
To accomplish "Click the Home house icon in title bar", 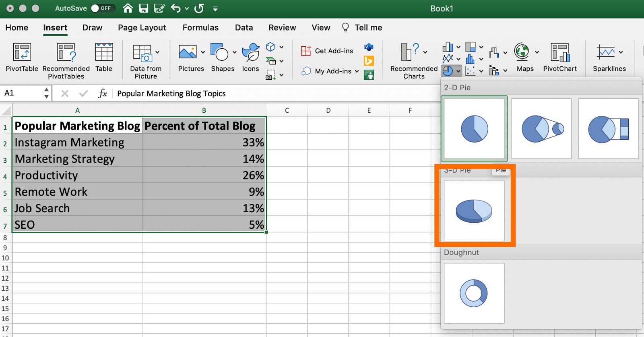I will 128,8.
